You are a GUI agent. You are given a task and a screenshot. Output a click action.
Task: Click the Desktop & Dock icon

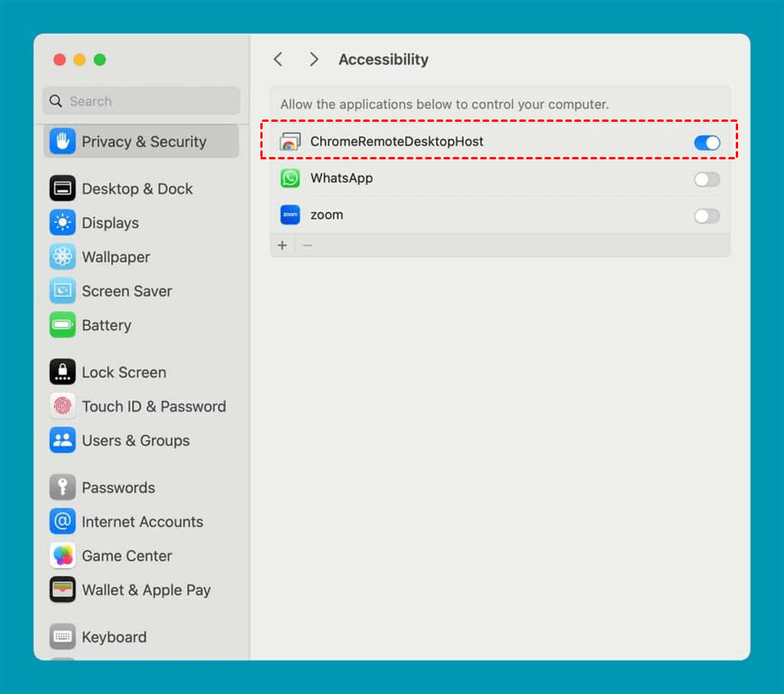click(63, 188)
